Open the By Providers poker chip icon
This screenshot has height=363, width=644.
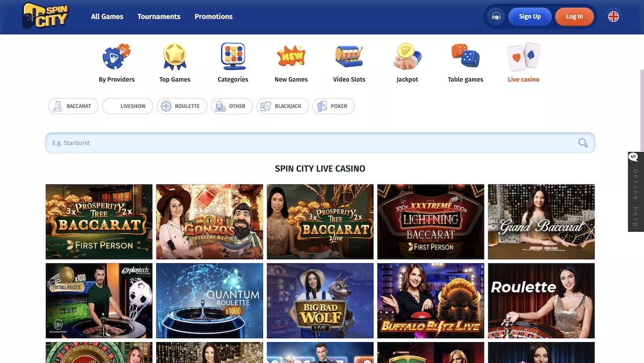(x=116, y=57)
